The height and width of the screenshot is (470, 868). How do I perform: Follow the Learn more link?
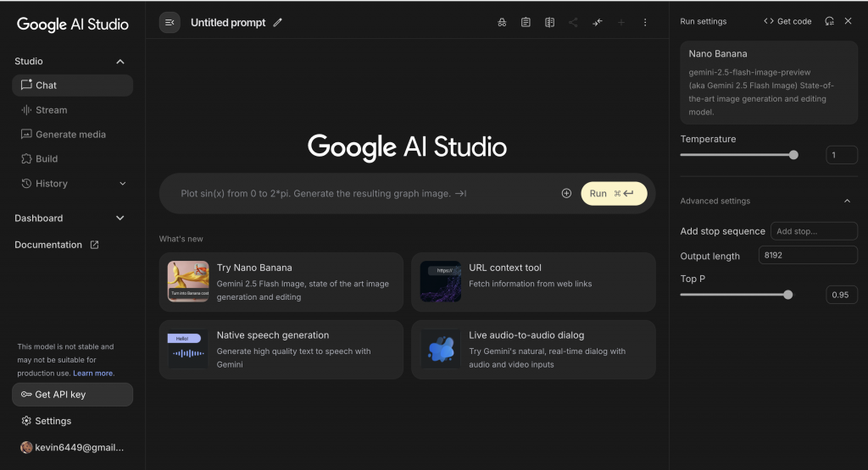tap(93, 373)
